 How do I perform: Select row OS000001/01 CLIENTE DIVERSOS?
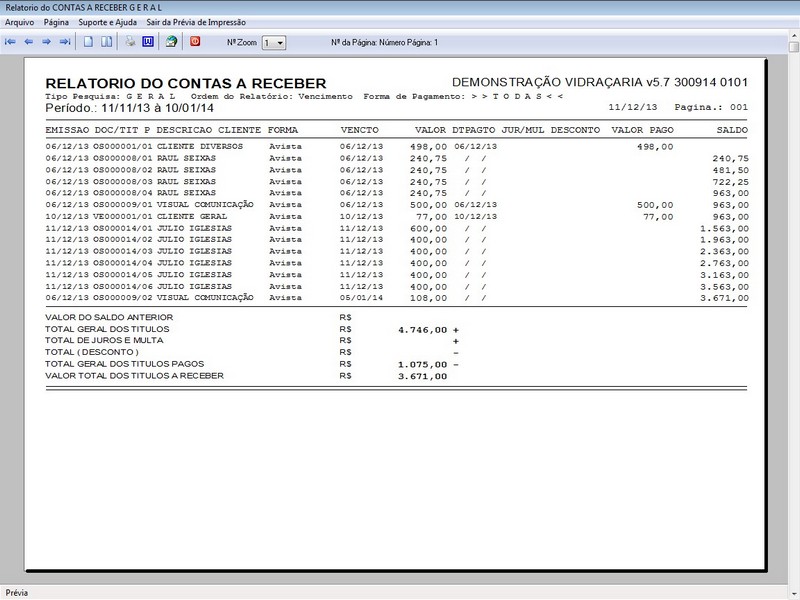(396, 146)
